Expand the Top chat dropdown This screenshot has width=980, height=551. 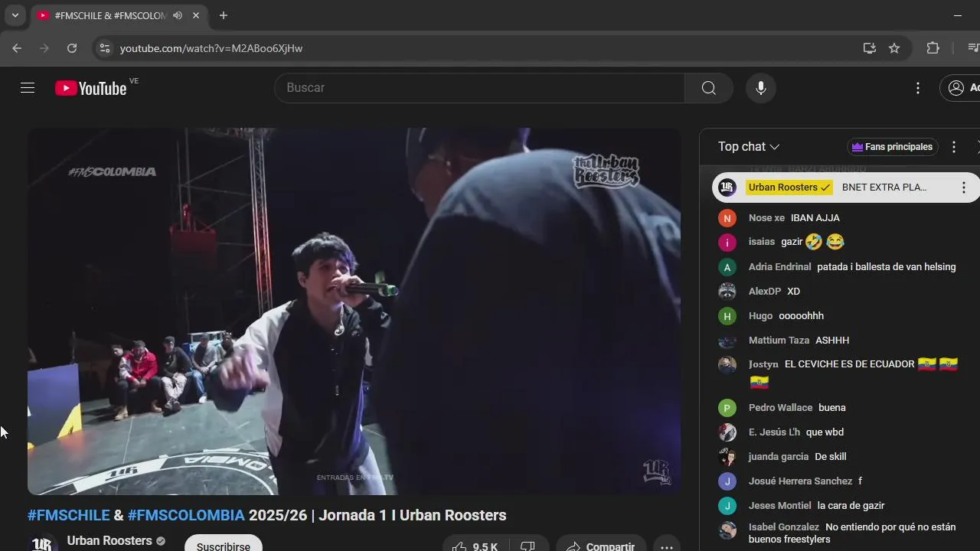[x=749, y=147]
